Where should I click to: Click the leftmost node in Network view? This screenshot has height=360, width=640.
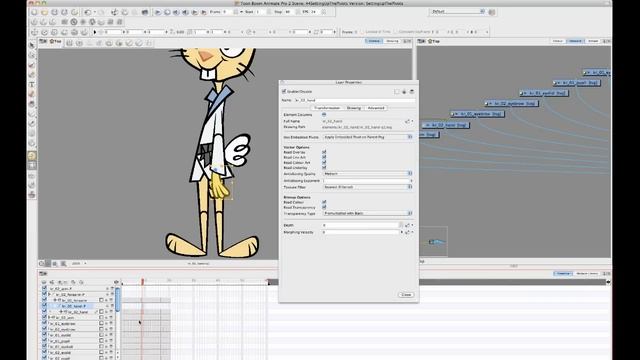pyautogui.click(x=429, y=134)
